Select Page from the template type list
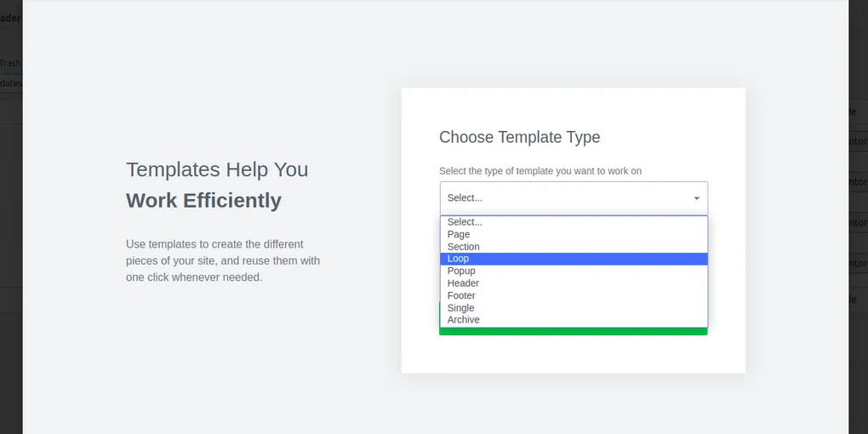 [574, 234]
